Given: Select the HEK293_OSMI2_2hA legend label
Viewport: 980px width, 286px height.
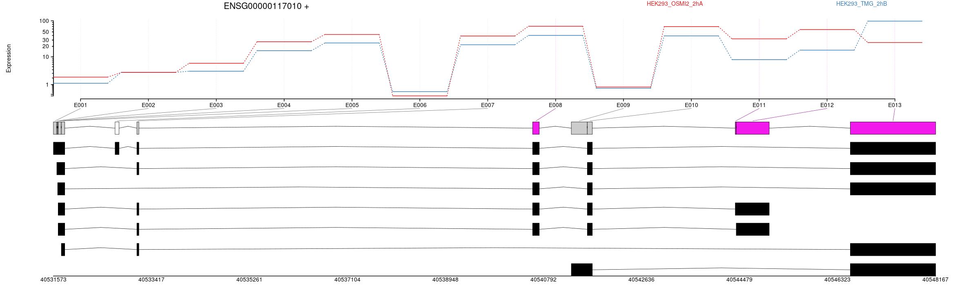Looking at the screenshot, I should [x=675, y=4].
